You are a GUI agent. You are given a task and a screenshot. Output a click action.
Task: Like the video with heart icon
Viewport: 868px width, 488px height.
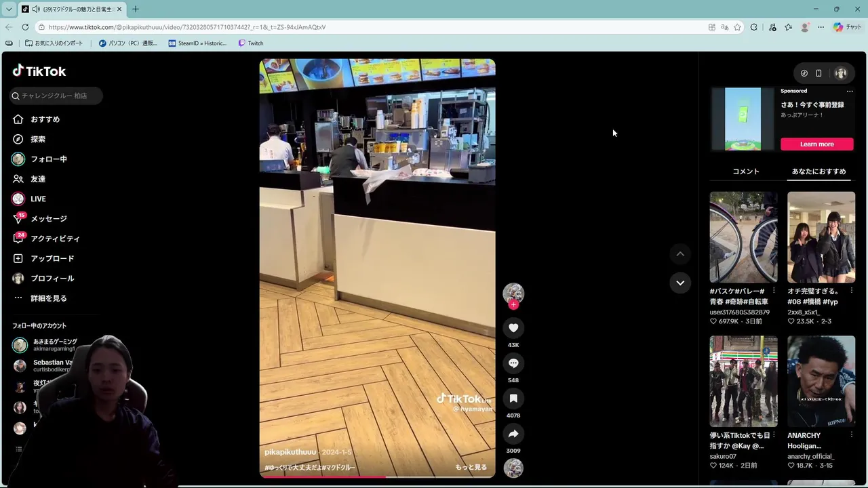pos(513,328)
